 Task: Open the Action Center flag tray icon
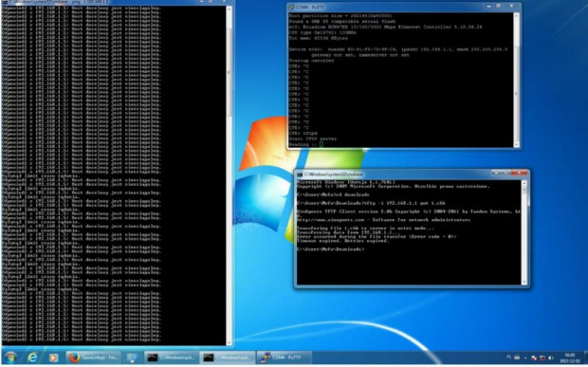click(534, 358)
